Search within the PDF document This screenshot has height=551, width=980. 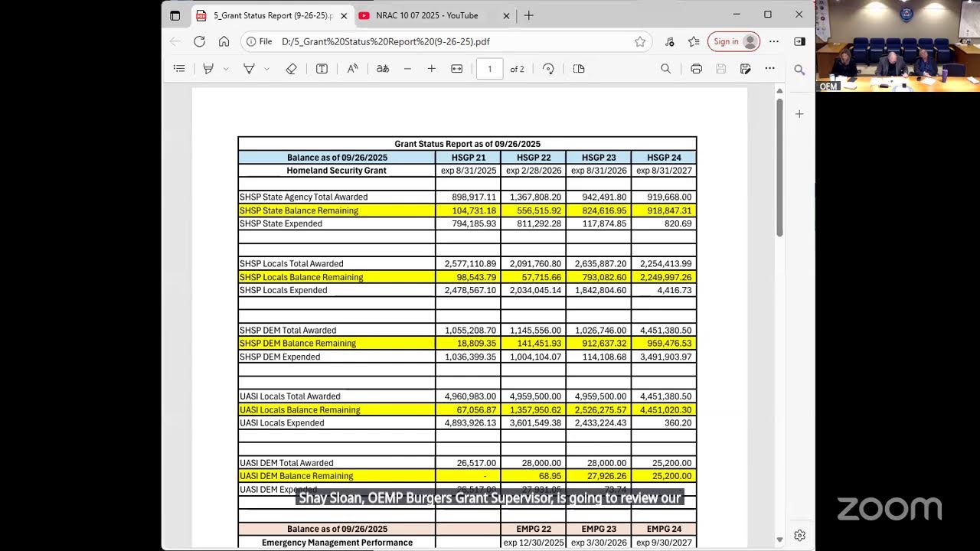pyautogui.click(x=665, y=69)
